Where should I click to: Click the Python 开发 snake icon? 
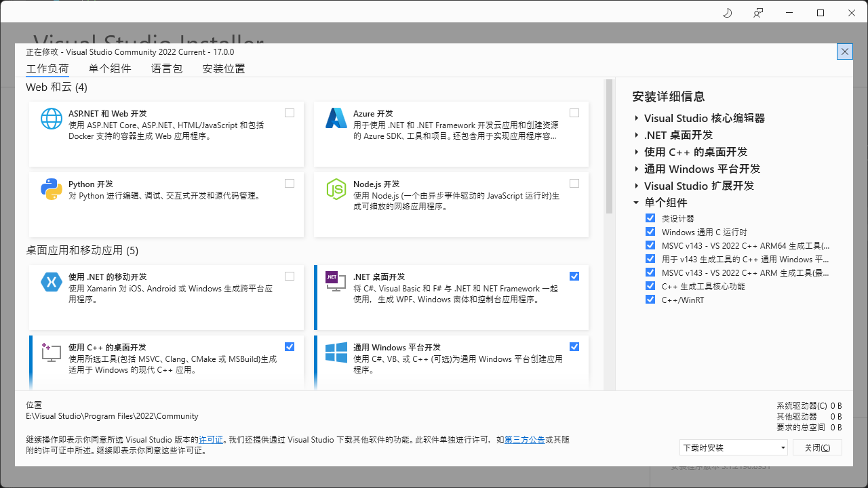51,190
